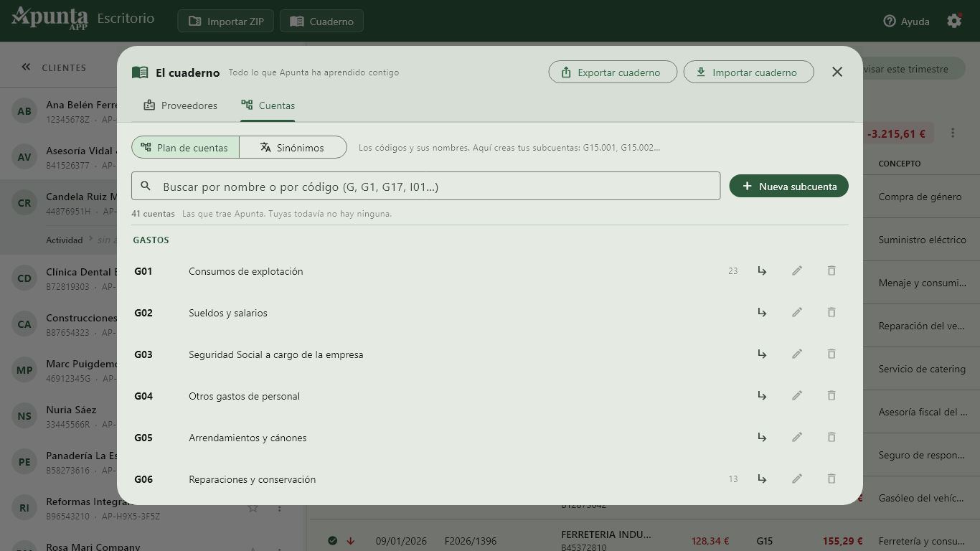Edit the G06 Reparaciones y conservación account
Screen dimensions: 980x551
click(x=796, y=479)
